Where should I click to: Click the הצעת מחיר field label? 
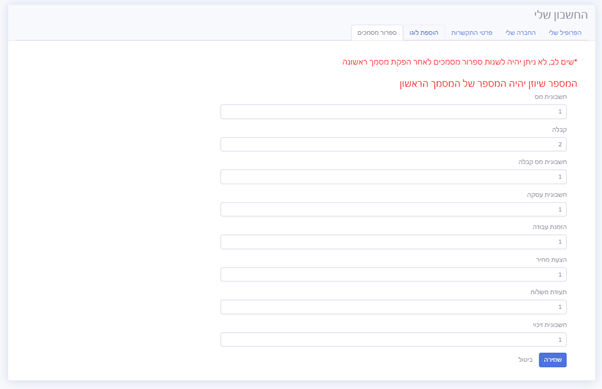click(x=551, y=260)
